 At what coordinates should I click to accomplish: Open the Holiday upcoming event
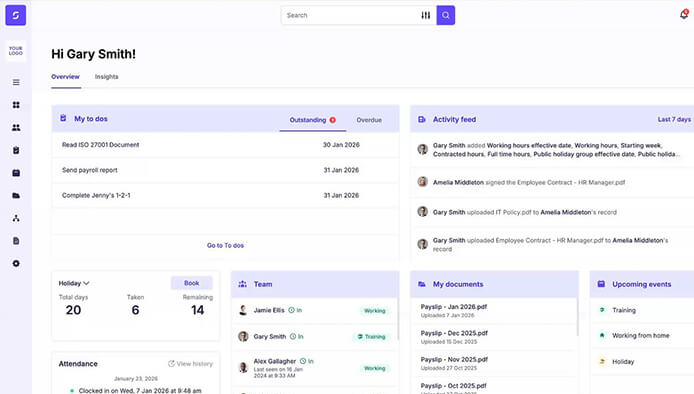(623, 362)
